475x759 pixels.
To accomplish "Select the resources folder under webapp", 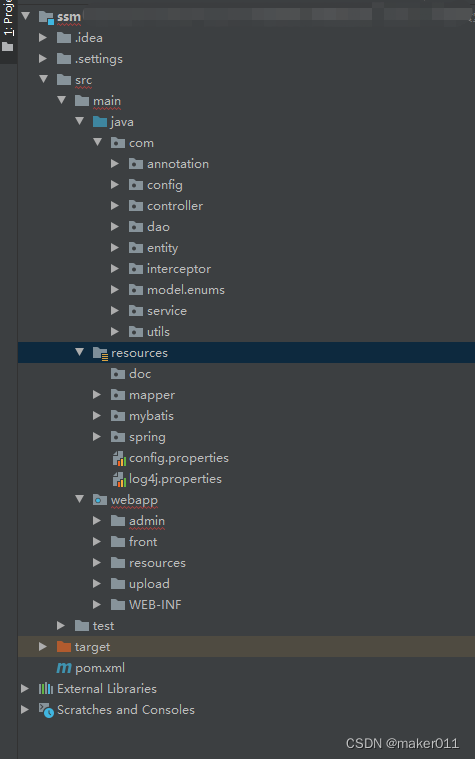I will click(x=157, y=562).
